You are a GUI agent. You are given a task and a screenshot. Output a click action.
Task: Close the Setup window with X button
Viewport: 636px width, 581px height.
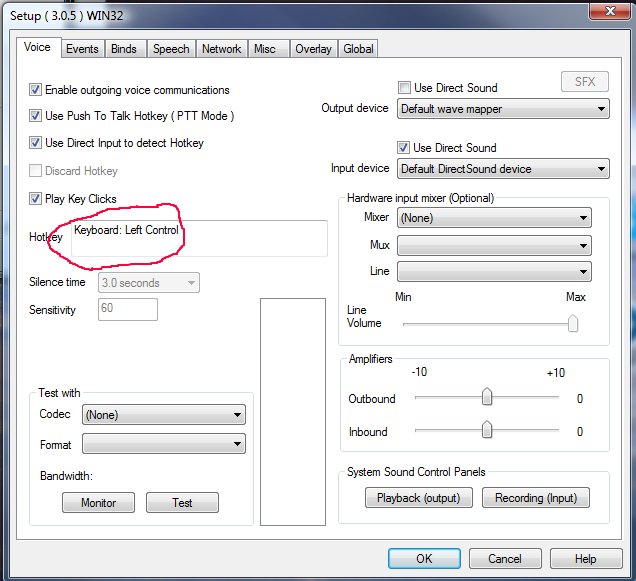600,11
